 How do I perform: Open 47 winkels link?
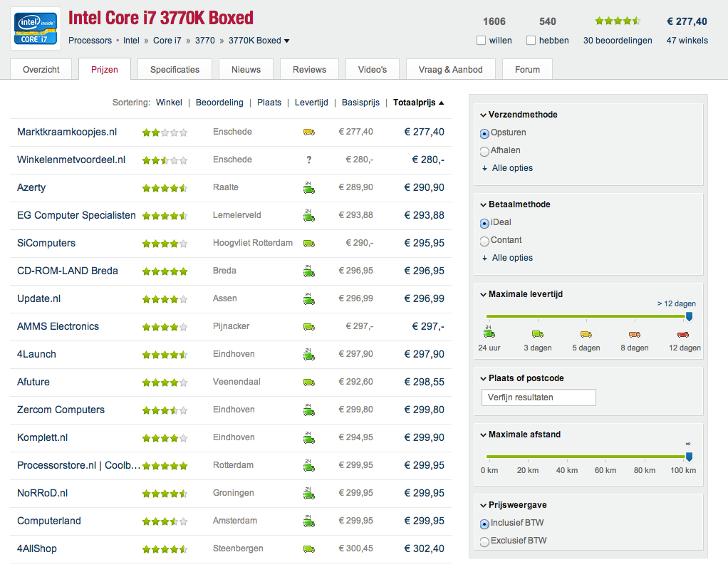(687, 41)
